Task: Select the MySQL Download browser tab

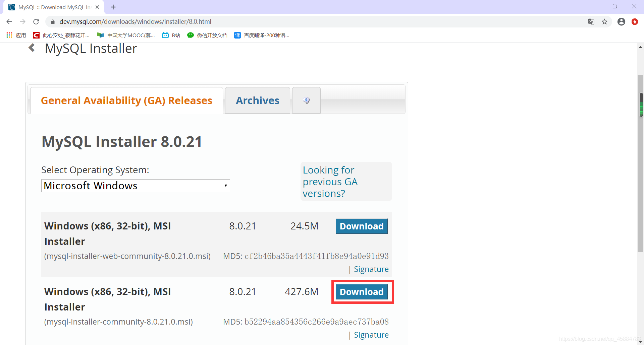Action: coord(54,7)
